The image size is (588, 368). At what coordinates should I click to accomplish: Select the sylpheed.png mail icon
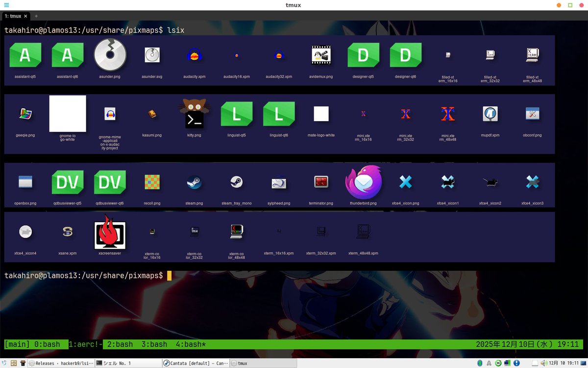point(279,182)
